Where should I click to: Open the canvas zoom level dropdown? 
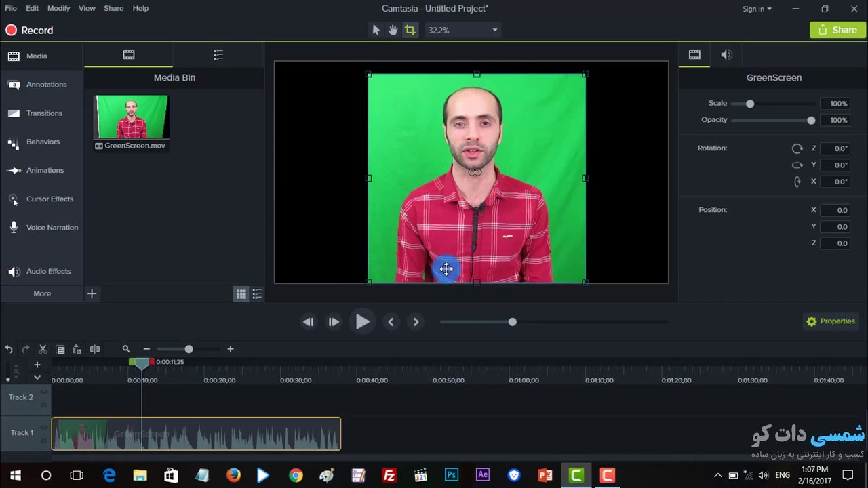pos(462,30)
